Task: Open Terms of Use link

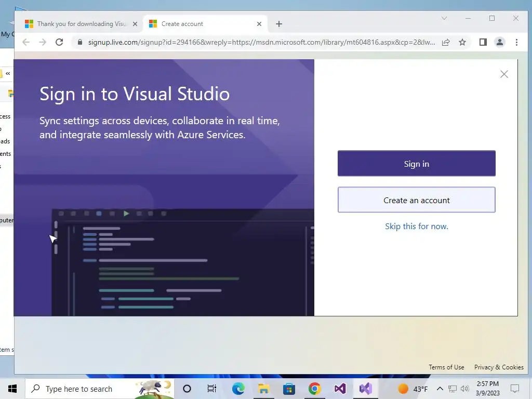Action: click(x=446, y=367)
